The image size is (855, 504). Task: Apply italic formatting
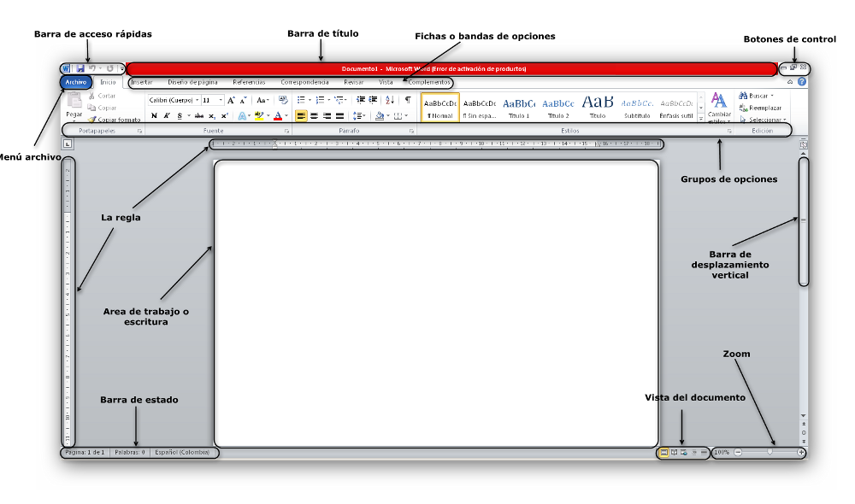[166, 115]
